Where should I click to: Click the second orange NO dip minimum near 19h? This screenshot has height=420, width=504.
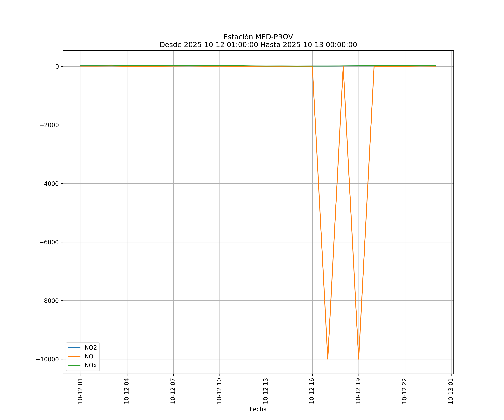[x=359, y=359]
